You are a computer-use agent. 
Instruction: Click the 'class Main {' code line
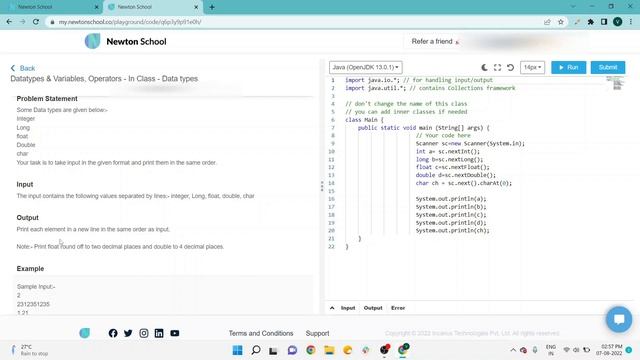(364, 120)
